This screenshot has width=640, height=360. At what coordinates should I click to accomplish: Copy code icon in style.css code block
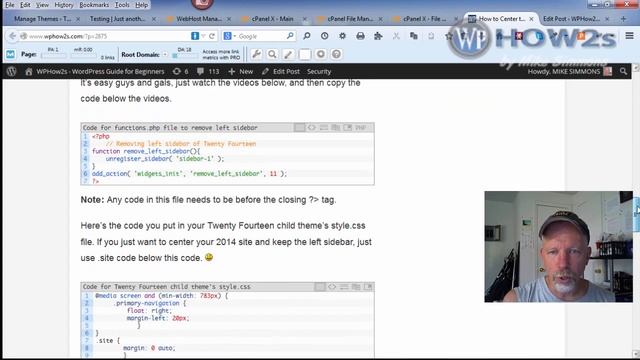pos(356,287)
